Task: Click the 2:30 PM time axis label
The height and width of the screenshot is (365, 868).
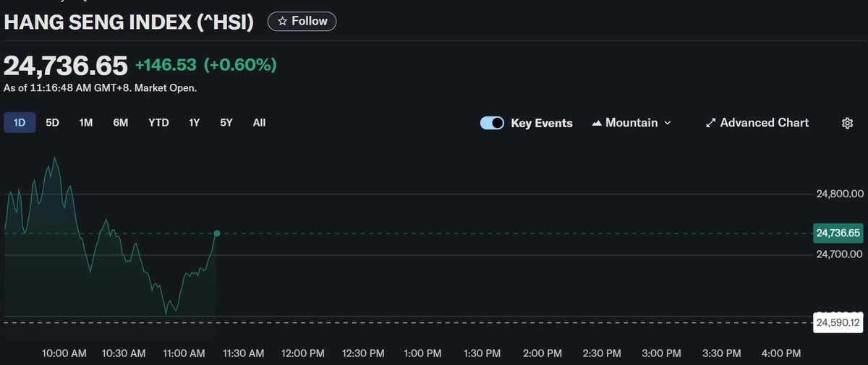Action: (601, 353)
